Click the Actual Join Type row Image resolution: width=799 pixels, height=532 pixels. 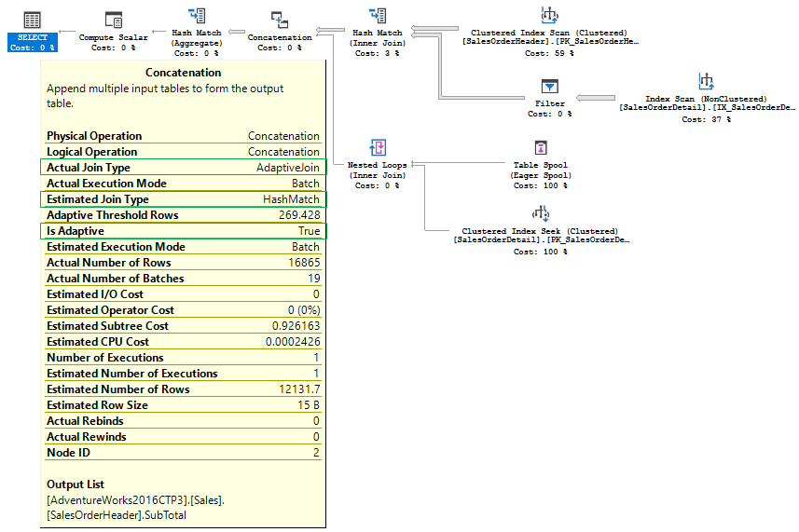pyautogui.click(x=183, y=168)
